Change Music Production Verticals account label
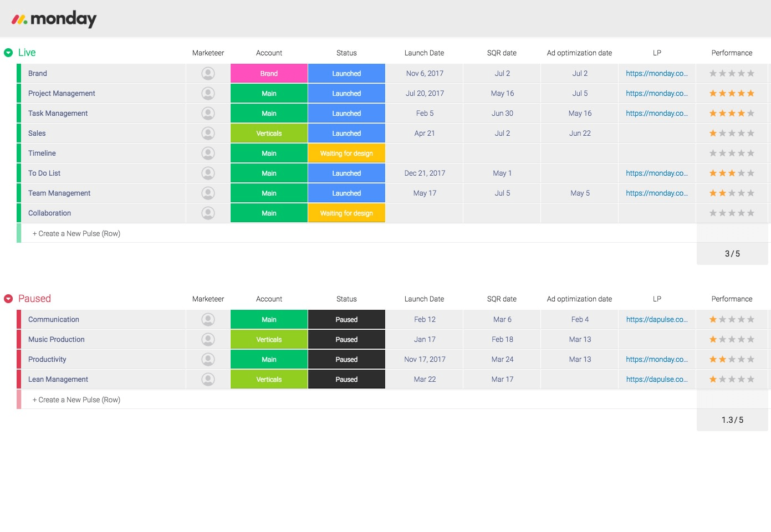This screenshot has height=532, width=771. 269,339
